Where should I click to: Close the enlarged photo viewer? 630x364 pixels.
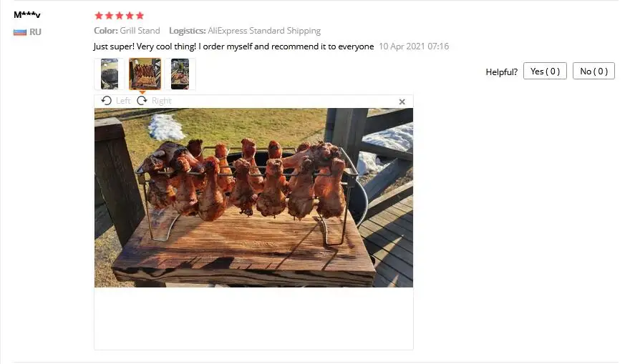(402, 102)
